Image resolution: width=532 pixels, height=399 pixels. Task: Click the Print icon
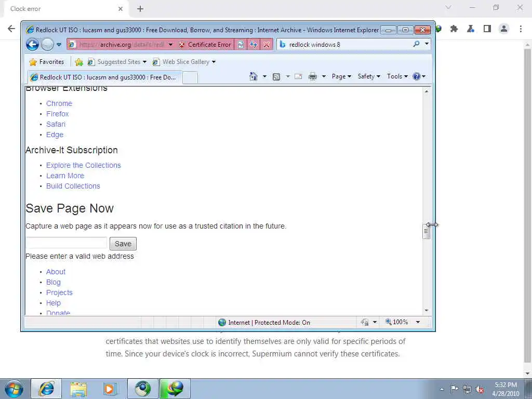tap(312, 77)
